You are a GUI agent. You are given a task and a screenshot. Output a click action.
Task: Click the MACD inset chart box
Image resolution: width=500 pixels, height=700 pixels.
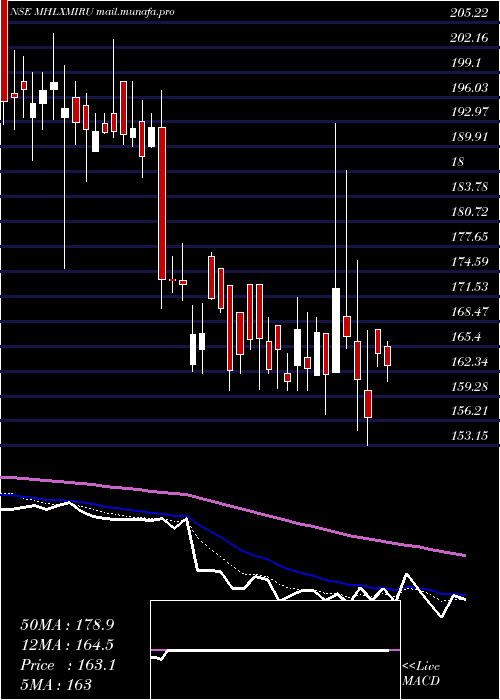click(275, 650)
